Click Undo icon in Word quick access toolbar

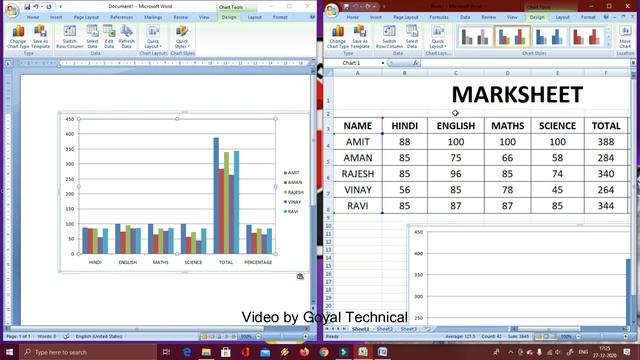[x=36, y=7]
